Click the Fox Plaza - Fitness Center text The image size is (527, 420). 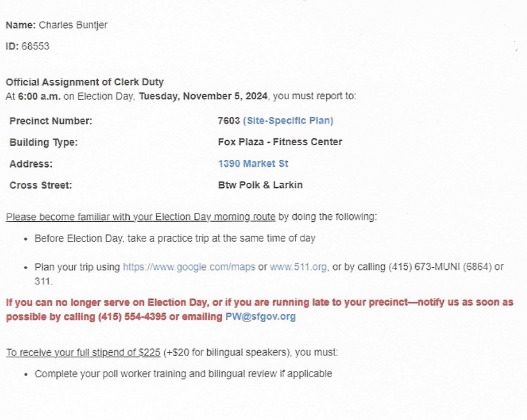pos(279,142)
